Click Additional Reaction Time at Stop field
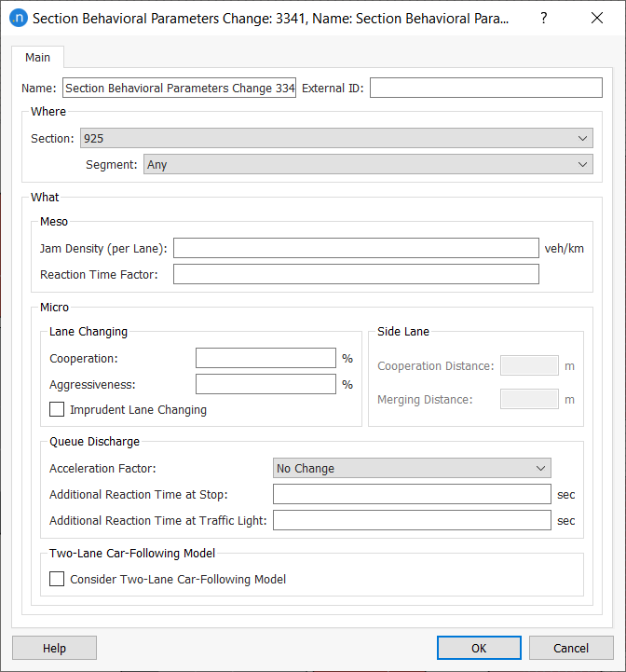Image resolution: width=626 pixels, height=672 pixels. [412, 494]
